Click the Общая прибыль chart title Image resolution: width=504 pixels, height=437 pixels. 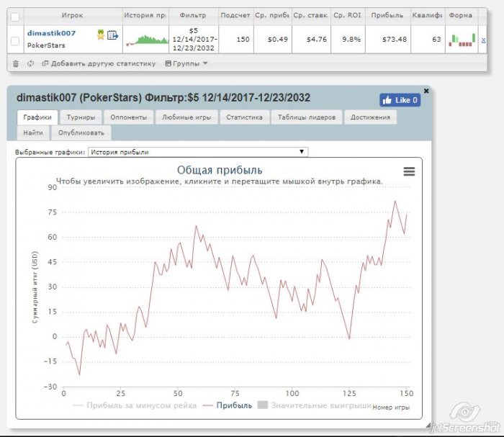coord(220,171)
